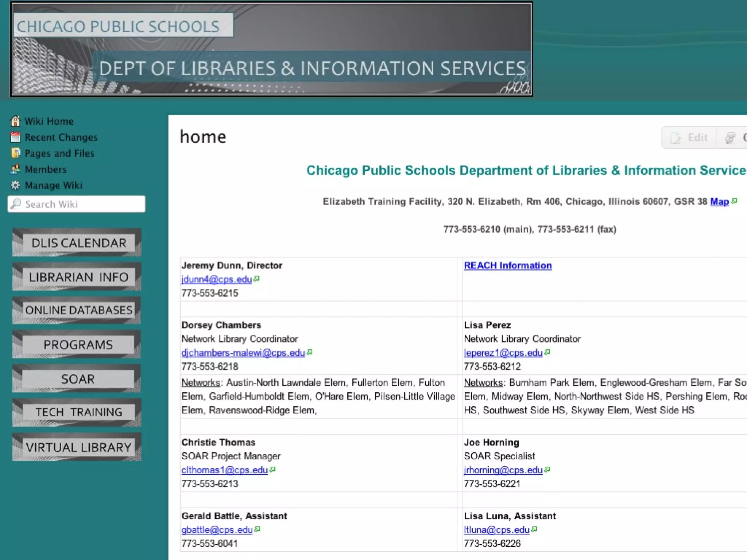
Task: Open the LIBRARIAN INFO menu button
Action: coord(77,277)
